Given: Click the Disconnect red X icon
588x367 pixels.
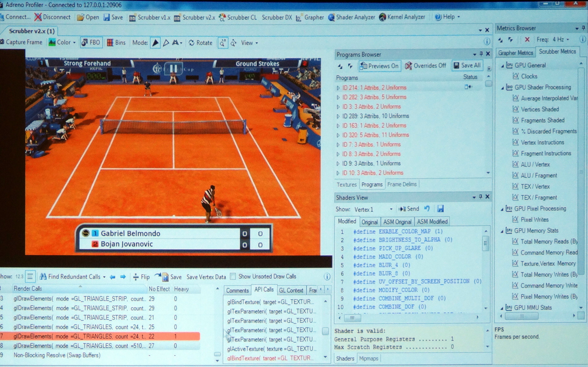Looking at the screenshot, I should click(38, 17).
